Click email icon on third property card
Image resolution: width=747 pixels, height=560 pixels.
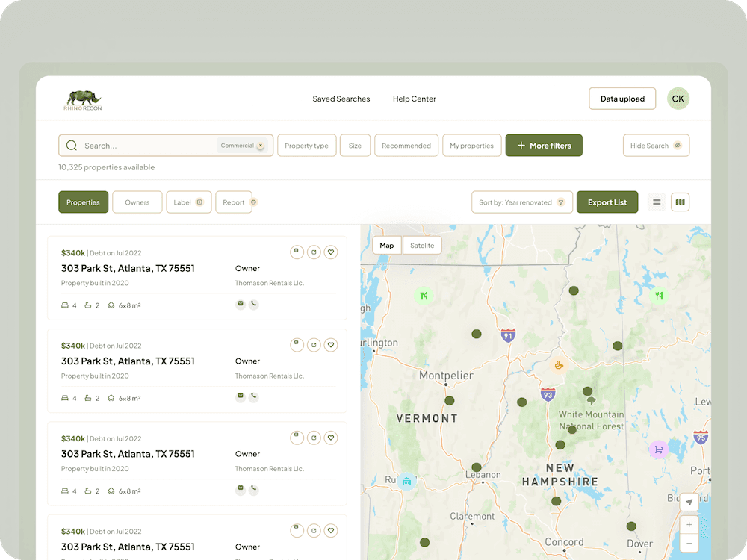[241, 488]
